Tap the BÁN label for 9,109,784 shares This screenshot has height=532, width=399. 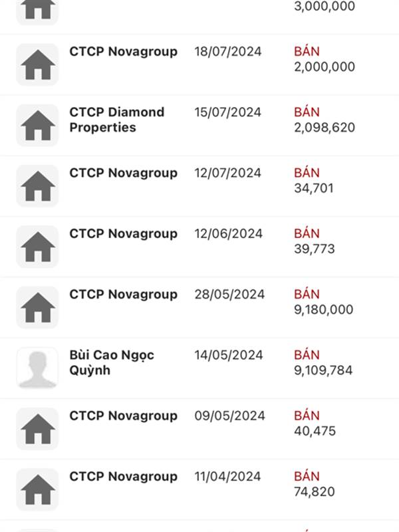click(x=307, y=355)
